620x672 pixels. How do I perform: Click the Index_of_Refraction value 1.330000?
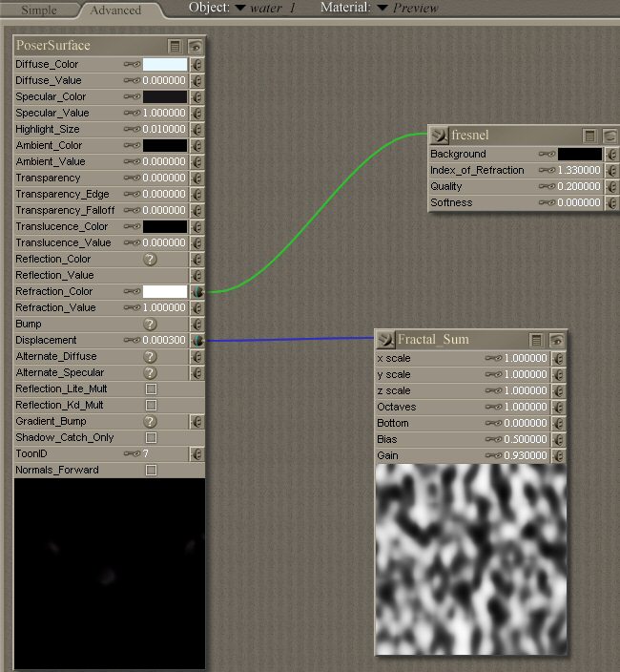579,171
